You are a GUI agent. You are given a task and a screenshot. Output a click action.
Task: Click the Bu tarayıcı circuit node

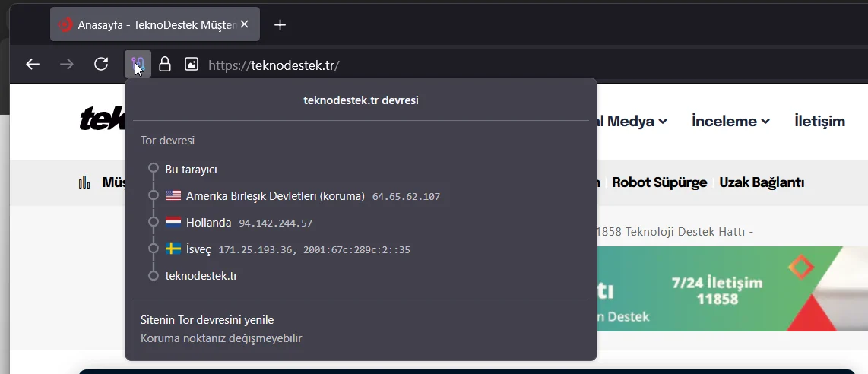pyautogui.click(x=191, y=170)
